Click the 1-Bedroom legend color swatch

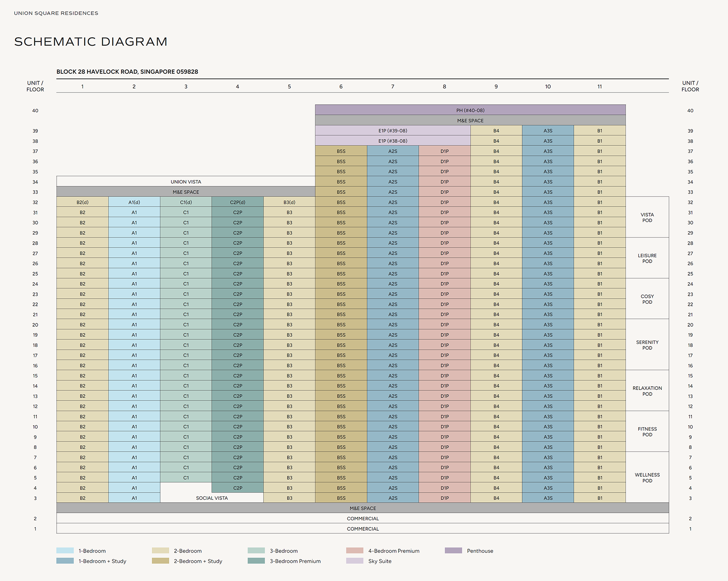pos(65,550)
